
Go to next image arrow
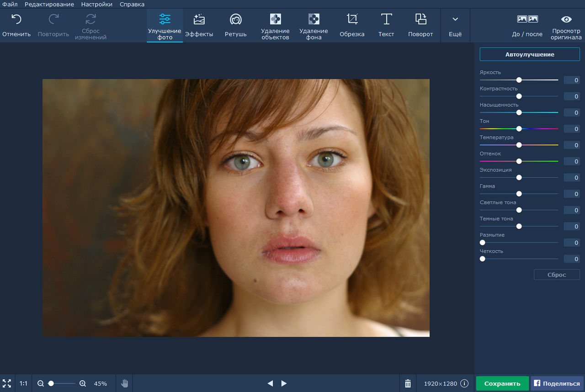[x=284, y=383]
